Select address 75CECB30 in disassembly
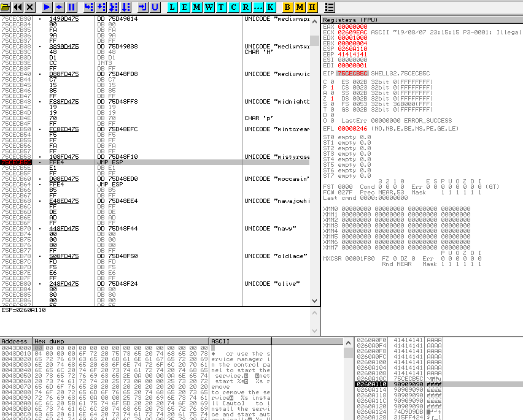Image resolution: width=523 pixels, height=420 pixels. (16, 19)
